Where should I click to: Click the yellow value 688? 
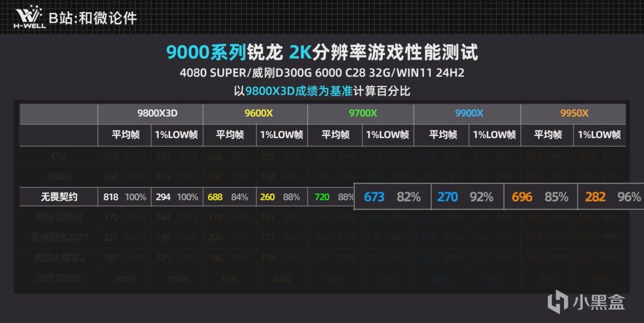click(x=215, y=197)
